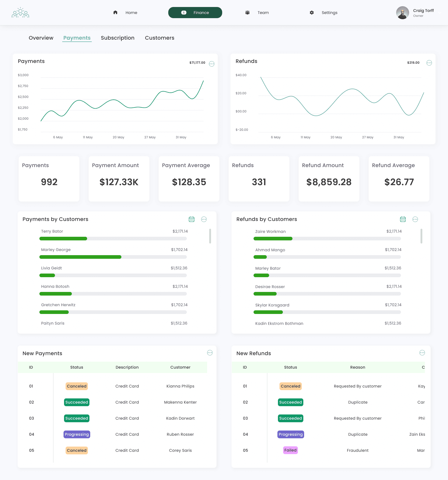Screen dimensions: 448x480
Task: Click the scrollbar in Refunds by Customers
Action: (x=422, y=236)
